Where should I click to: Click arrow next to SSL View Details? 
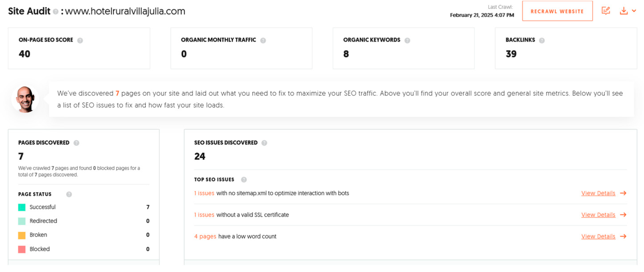coord(623,215)
